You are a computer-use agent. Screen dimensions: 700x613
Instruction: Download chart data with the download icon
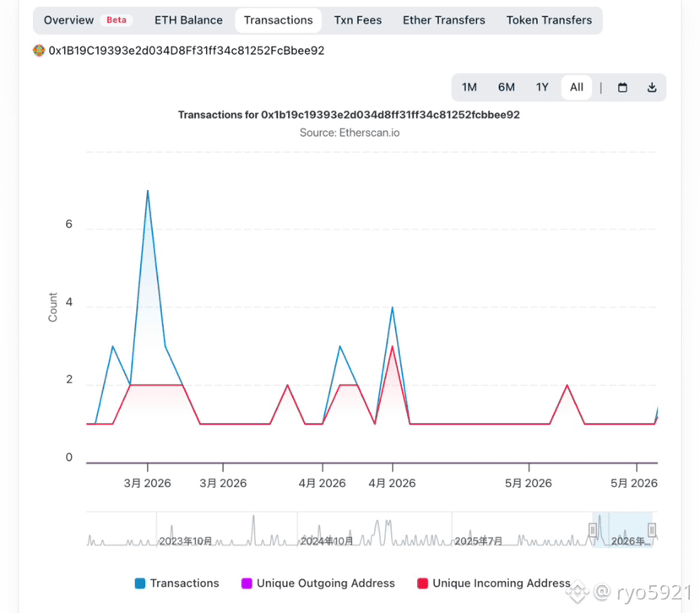point(652,88)
